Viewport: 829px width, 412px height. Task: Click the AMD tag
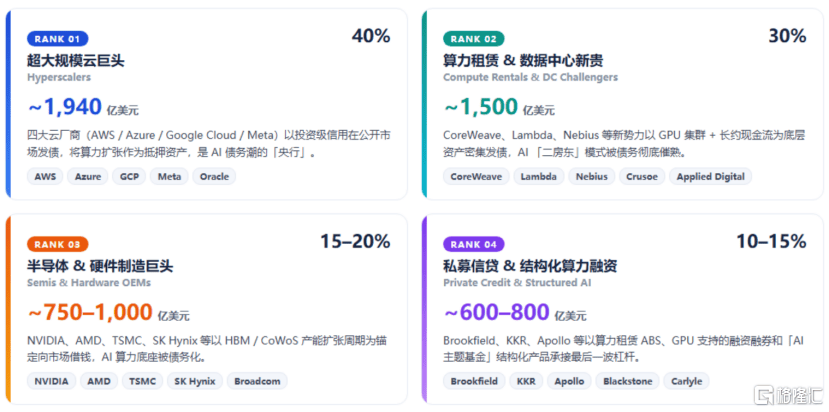click(99, 381)
